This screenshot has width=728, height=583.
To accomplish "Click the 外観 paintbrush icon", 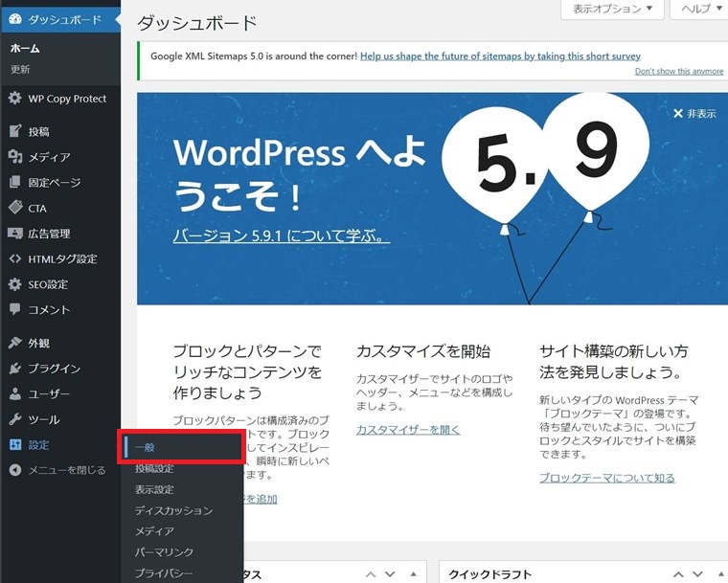I will click(x=15, y=343).
